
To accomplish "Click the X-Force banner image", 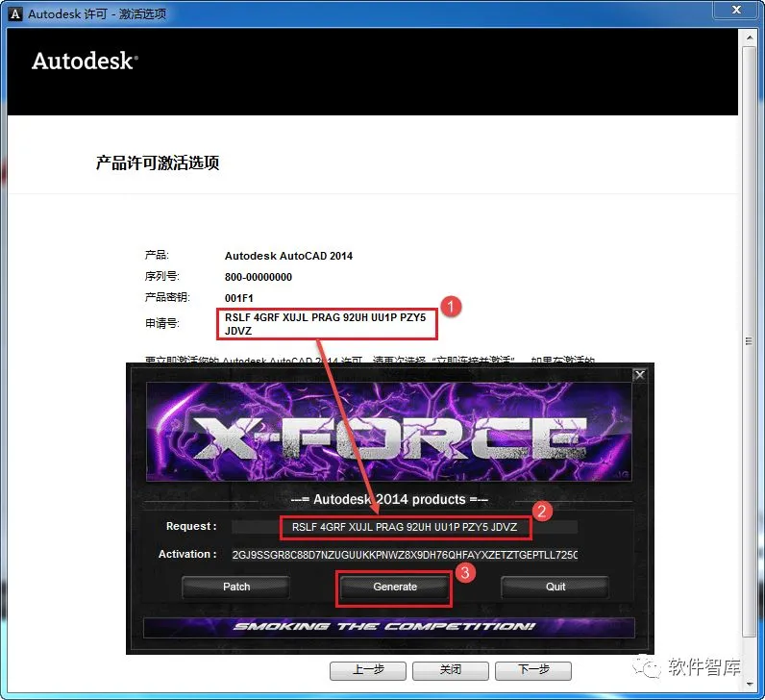I will click(388, 432).
